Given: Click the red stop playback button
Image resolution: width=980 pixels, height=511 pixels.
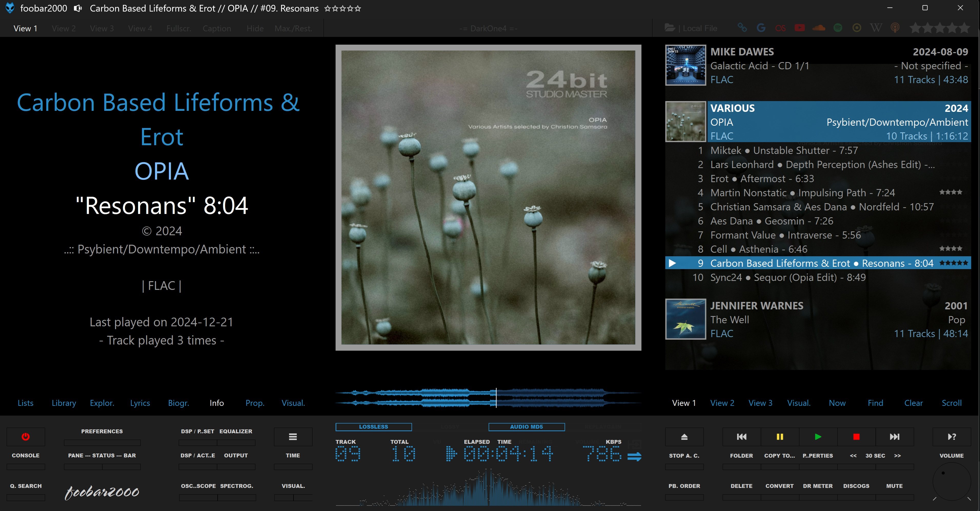Looking at the screenshot, I should point(856,437).
